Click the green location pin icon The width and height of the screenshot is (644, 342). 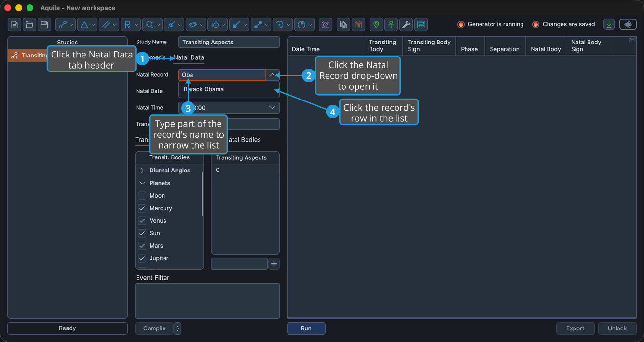coord(376,25)
